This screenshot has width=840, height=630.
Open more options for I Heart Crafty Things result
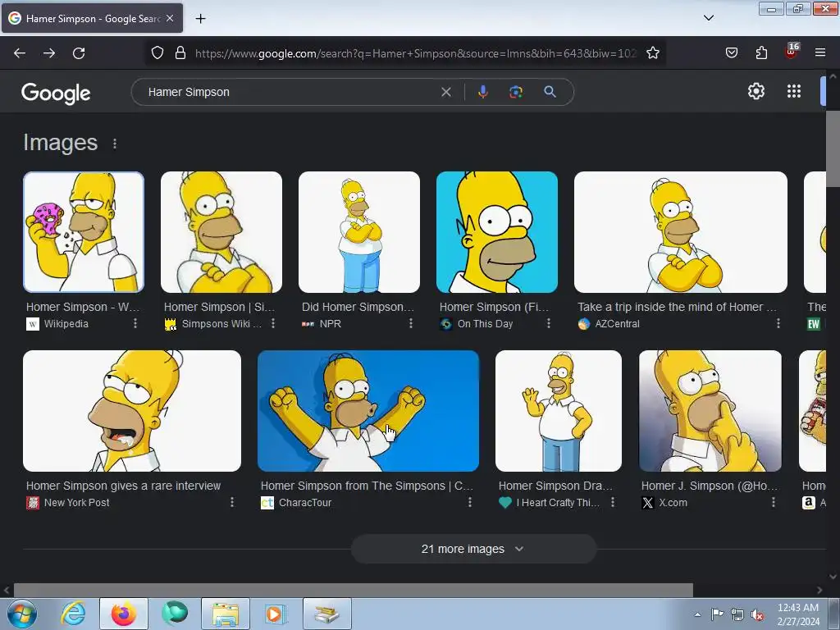click(x=613, y=503)
